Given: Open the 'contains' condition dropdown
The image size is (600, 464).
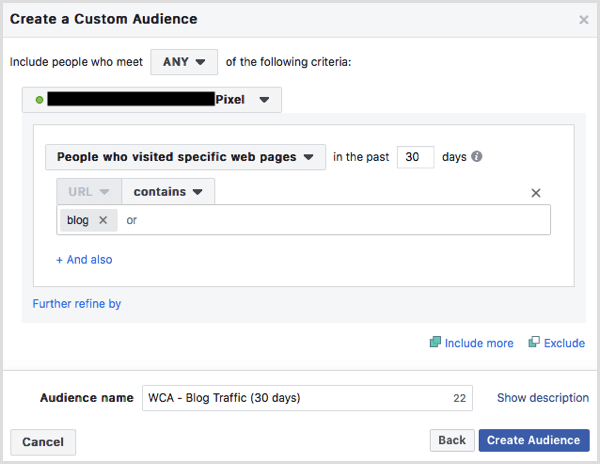Looking at the screenshot, I should [x=168, y=191].
